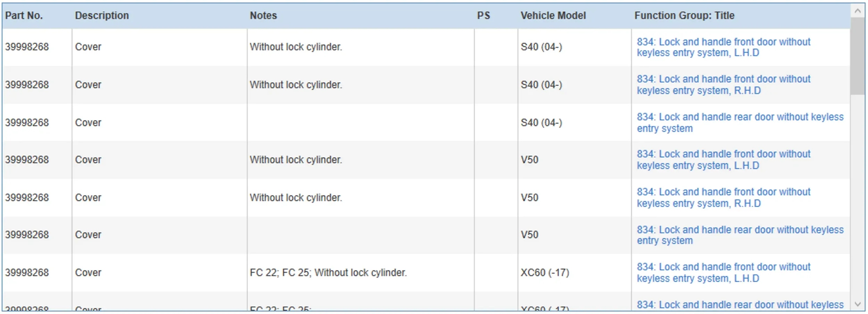Sort by Description column header
Image resolution: width=868 pixels, height=314 pixels.
tap(102, 16)
